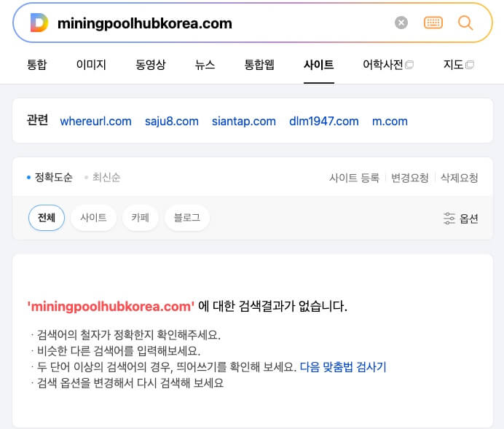
Task: Open the 다음 맞춤법 검사기 link
Action: [x=343, y=366]
